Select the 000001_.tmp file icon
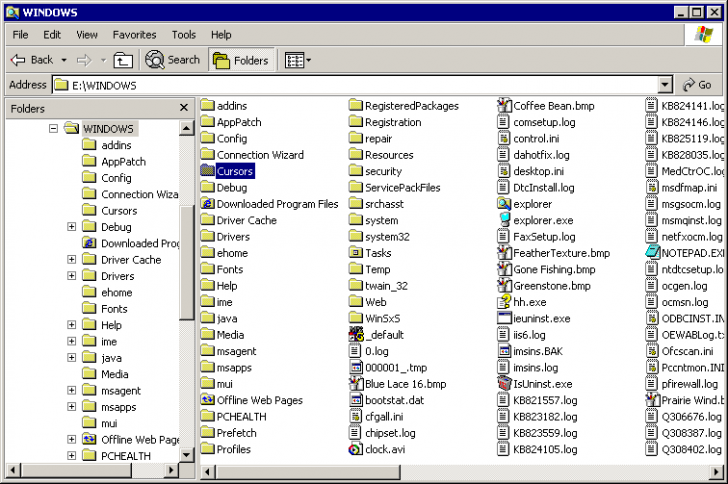Image resolution: width=728 pixels, height=484 pixels. click(x=356, y=367)
